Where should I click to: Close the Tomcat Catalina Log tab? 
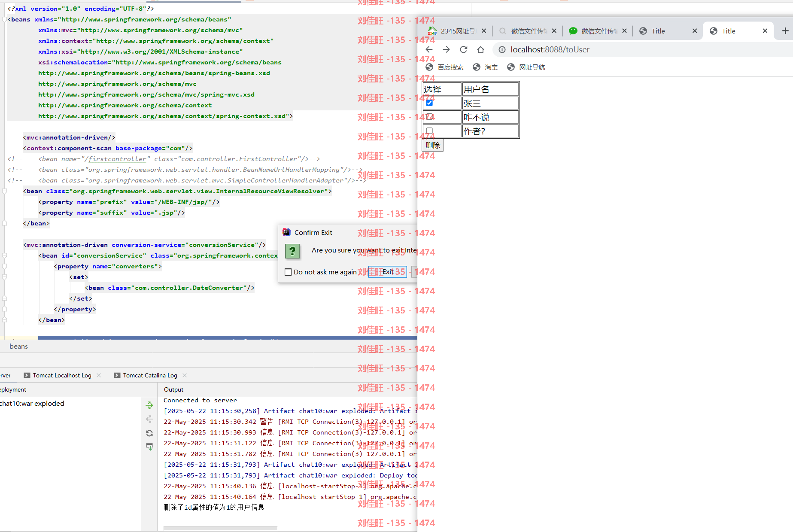pos(185,375)
